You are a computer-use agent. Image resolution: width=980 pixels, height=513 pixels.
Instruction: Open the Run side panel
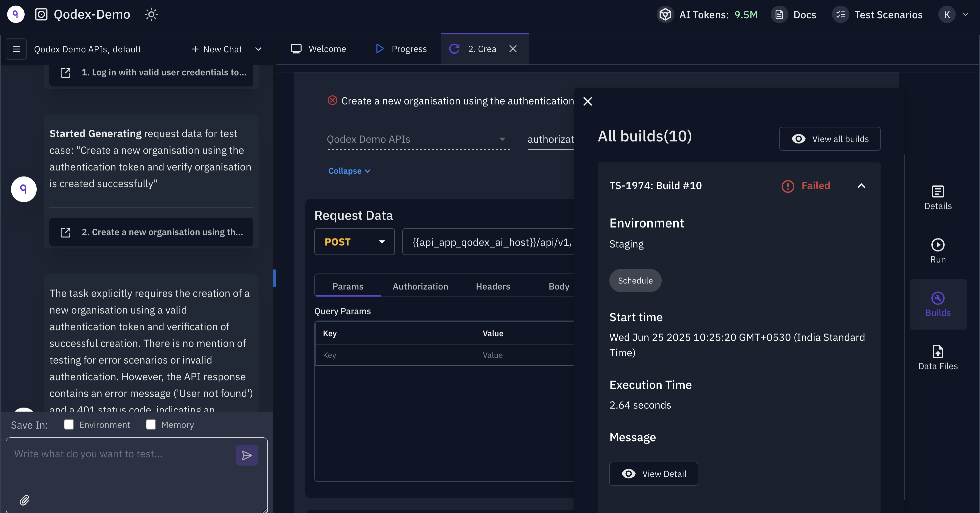tap(937, 251)
